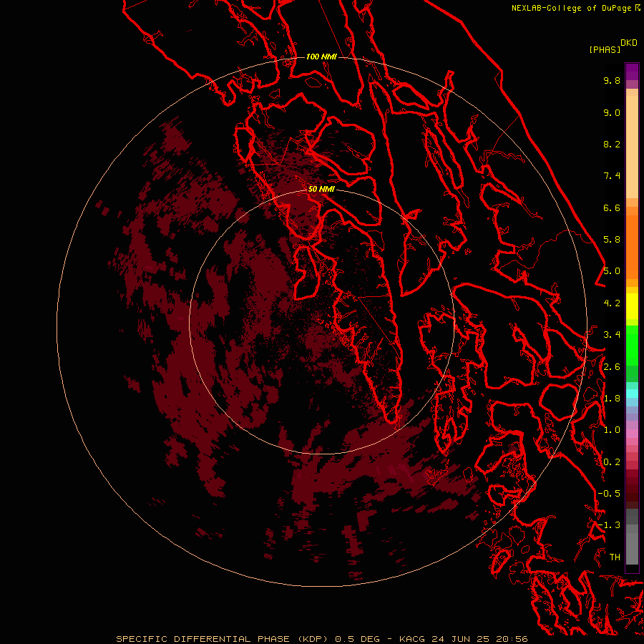Select the -0.5 legend value
The width and height of the screenshot is (644, 644).
click(x=609, y=493)
